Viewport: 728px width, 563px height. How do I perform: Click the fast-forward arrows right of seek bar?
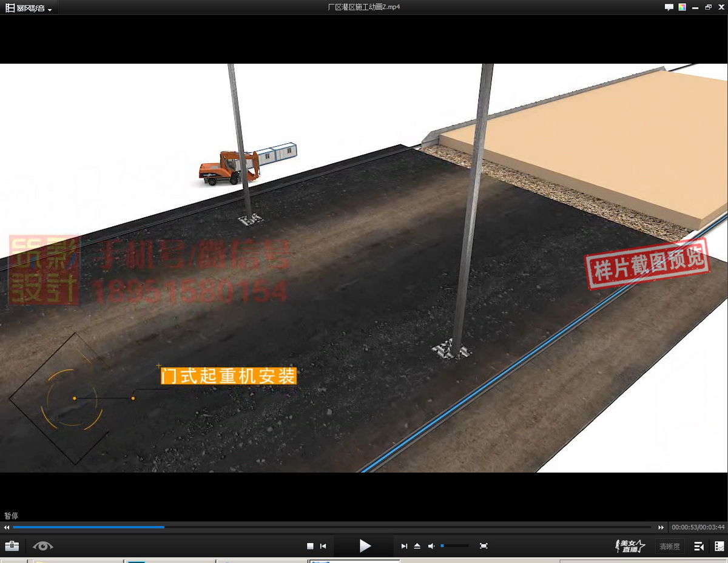pyautogui.click(x=661, y=527)
